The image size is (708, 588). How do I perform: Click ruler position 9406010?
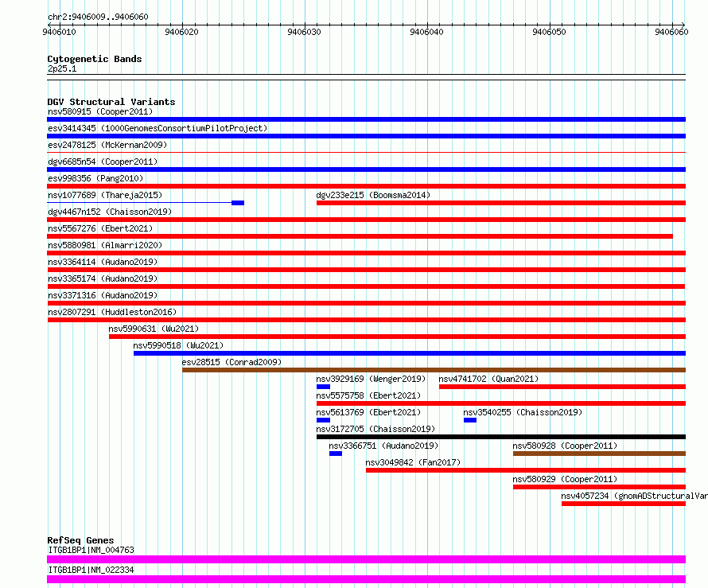[x=59, y=32]
